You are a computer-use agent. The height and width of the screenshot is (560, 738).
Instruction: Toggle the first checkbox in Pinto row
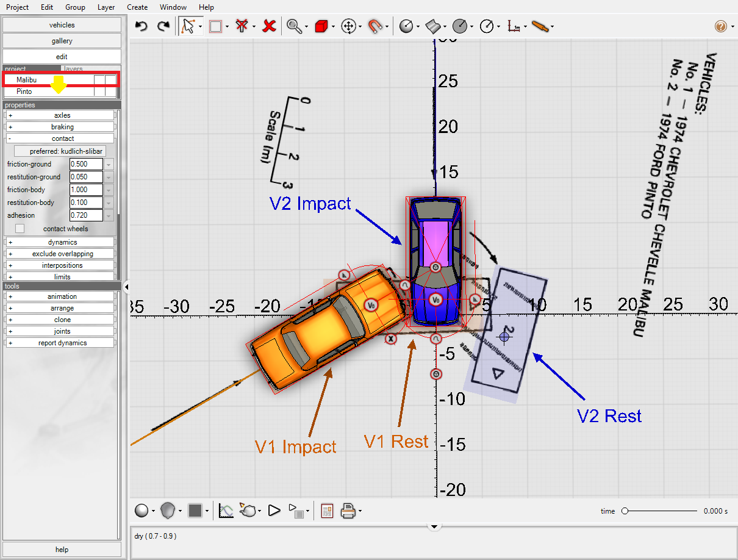[99, 92]
